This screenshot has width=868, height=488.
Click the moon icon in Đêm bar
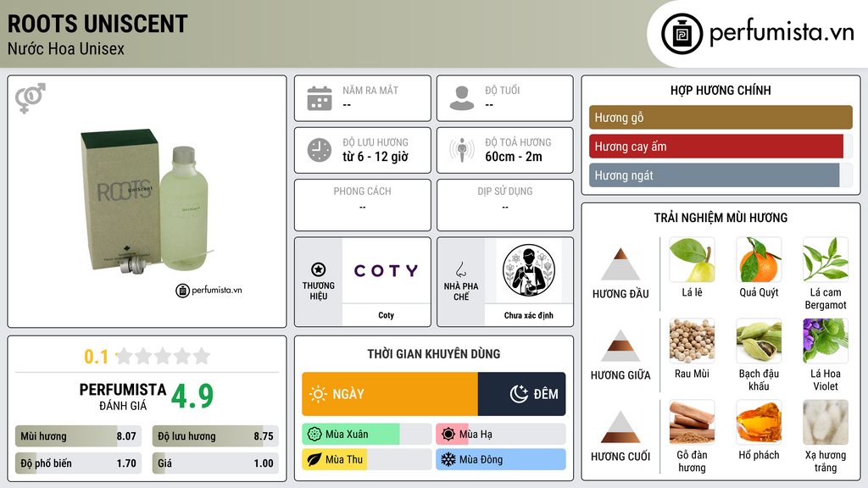(x=519, y=394)
